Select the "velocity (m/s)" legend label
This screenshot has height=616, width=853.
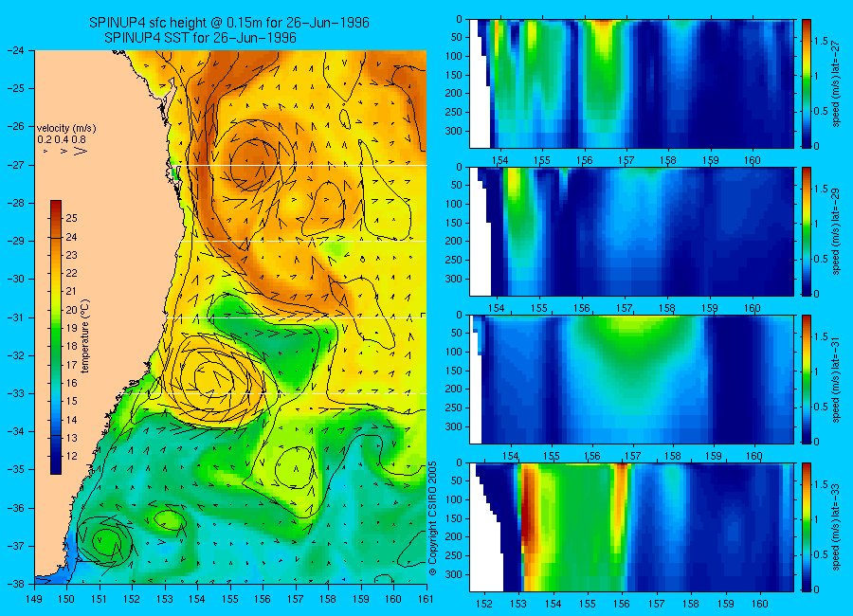(x=66, y=129)
